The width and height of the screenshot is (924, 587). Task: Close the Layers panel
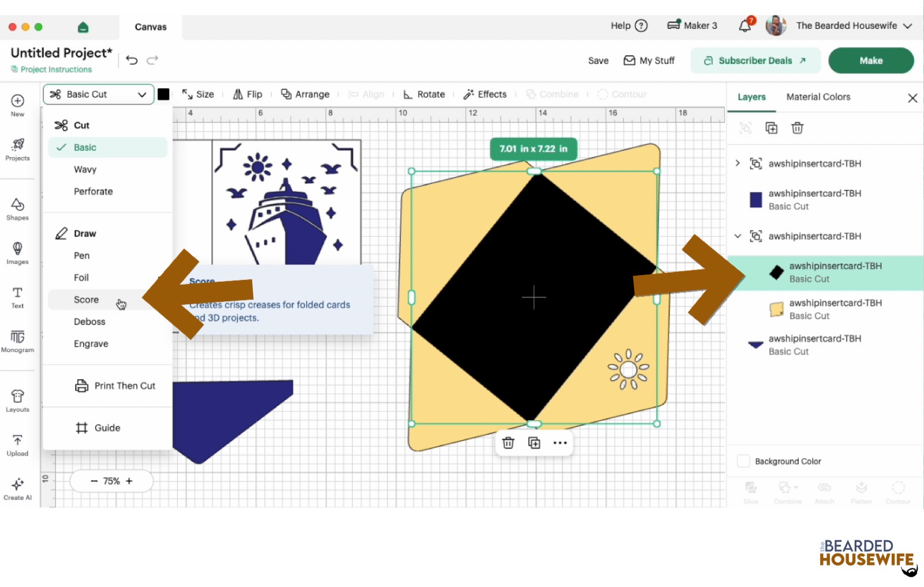pyautogui.click(x=912, y=98)
